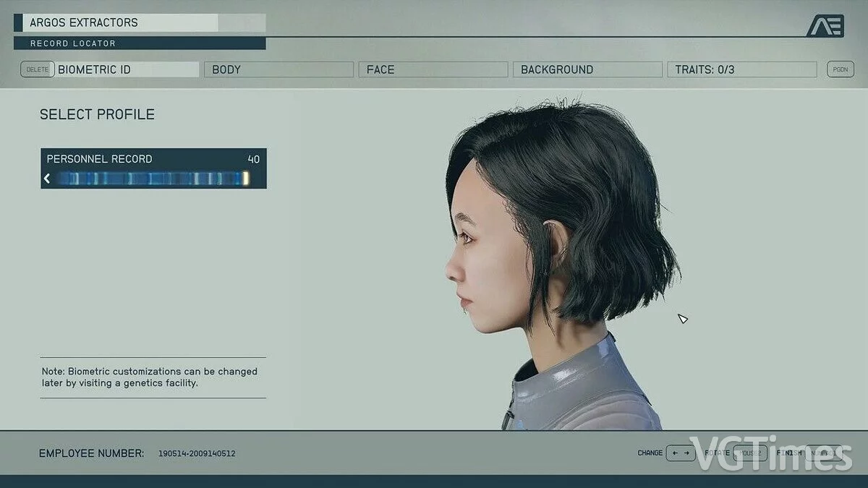Click the left chevron on Personnel Record

coord(47,178)
